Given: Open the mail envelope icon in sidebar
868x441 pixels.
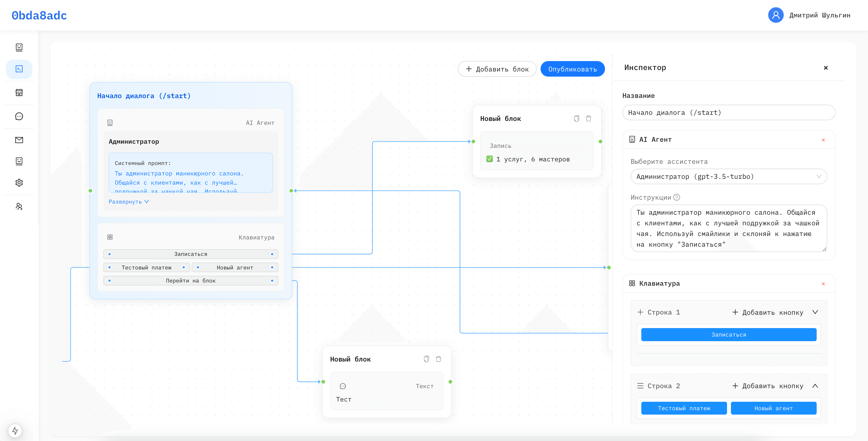Looking at the screenshot, I should click(x=19, y=140).
